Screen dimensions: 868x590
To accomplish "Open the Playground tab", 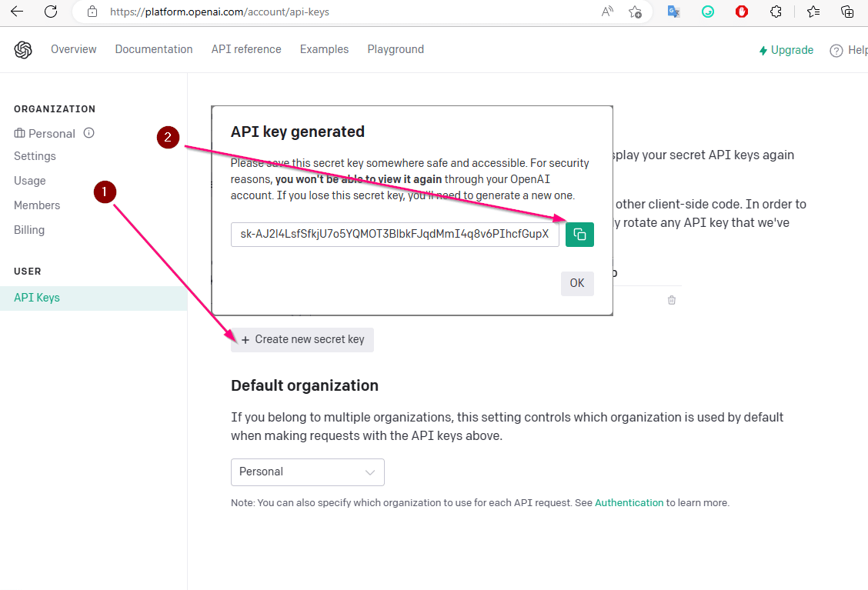I will [x=396, y=49].
